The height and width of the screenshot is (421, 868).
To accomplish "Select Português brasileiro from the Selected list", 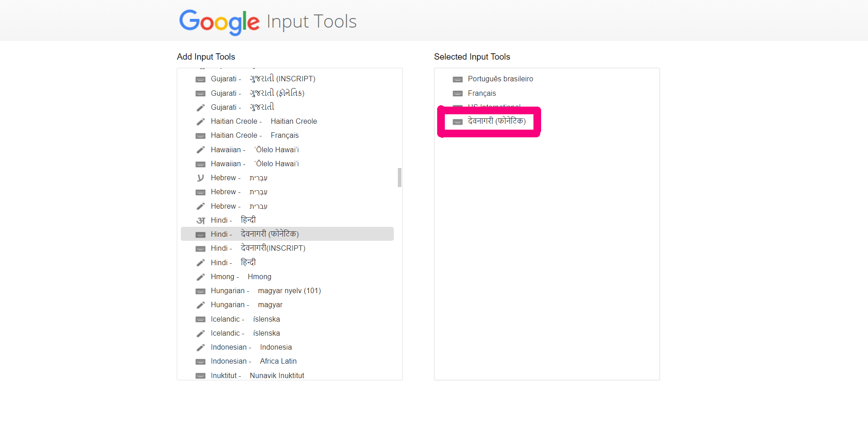I will 500,79.
